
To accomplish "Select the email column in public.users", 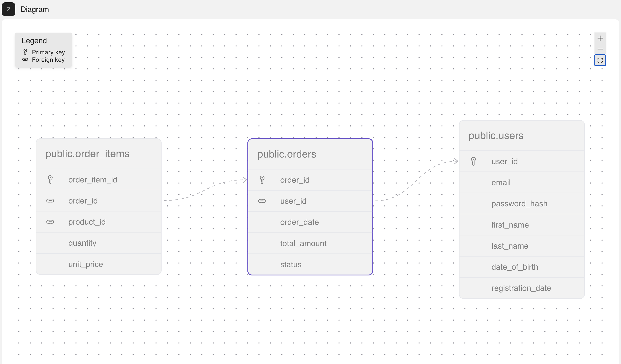I will click(501, 182).
